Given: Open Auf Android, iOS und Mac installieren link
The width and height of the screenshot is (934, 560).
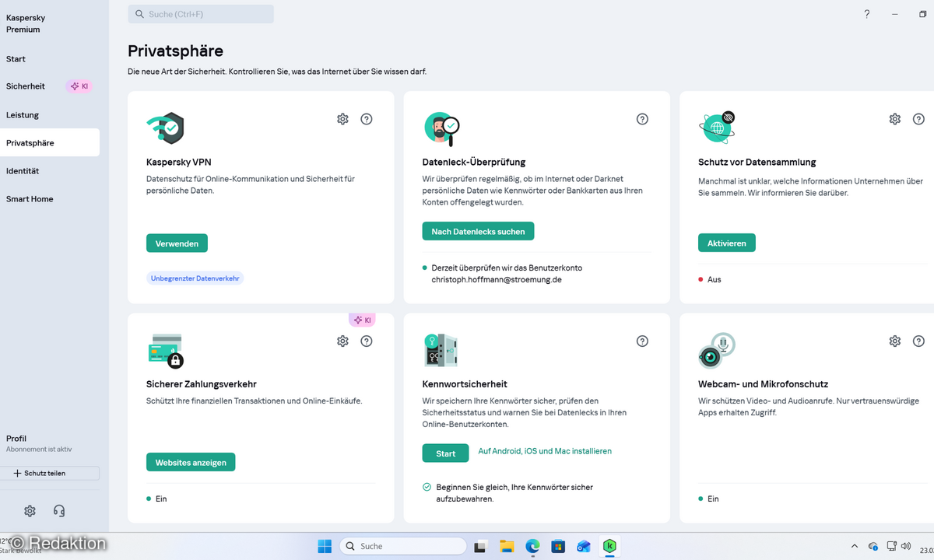Looking at the screenshot, I should pos(545,451).
